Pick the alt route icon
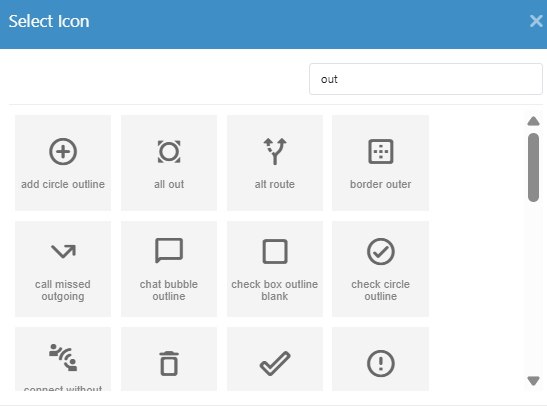Screen dimensions: 547x413 click(275, 163)
